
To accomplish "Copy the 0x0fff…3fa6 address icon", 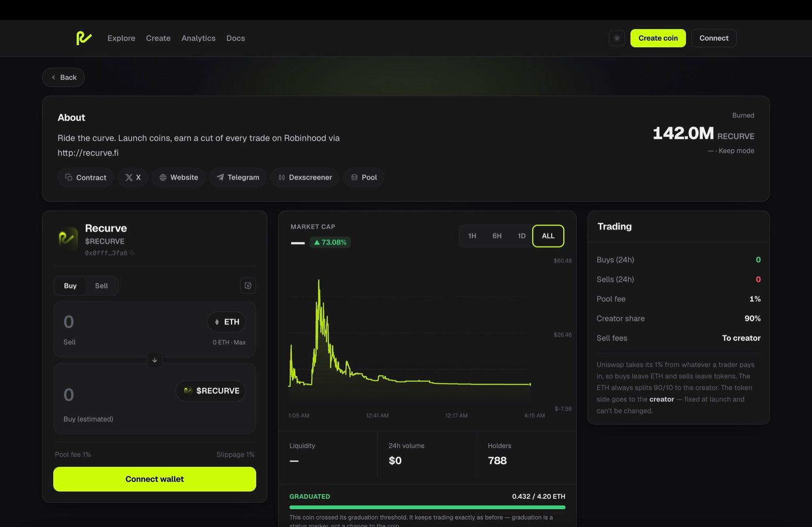I will click(x=132, y=253).
